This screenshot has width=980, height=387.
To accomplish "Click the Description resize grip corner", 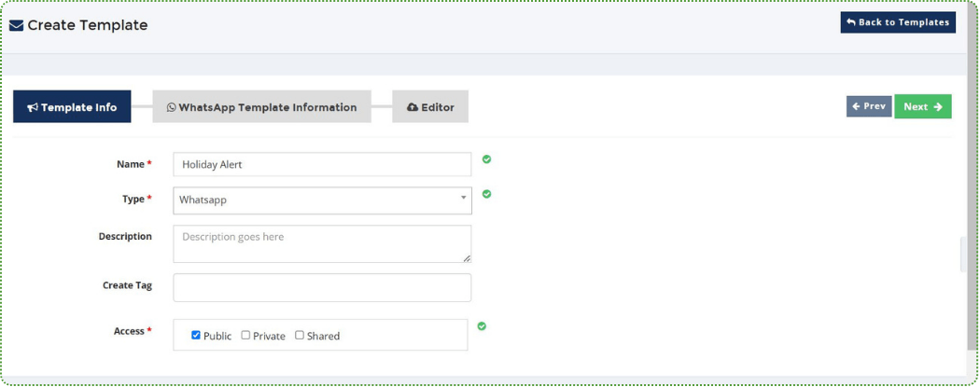I will pos(467,258).
